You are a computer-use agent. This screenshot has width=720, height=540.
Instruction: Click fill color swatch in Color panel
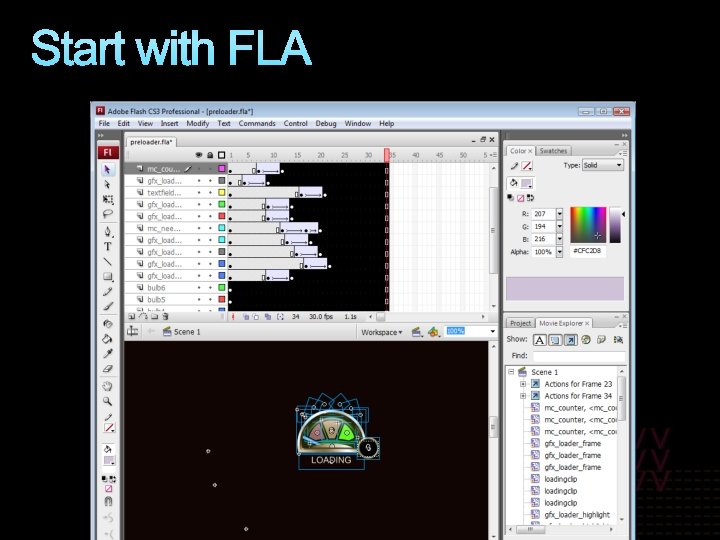[526, 184]
